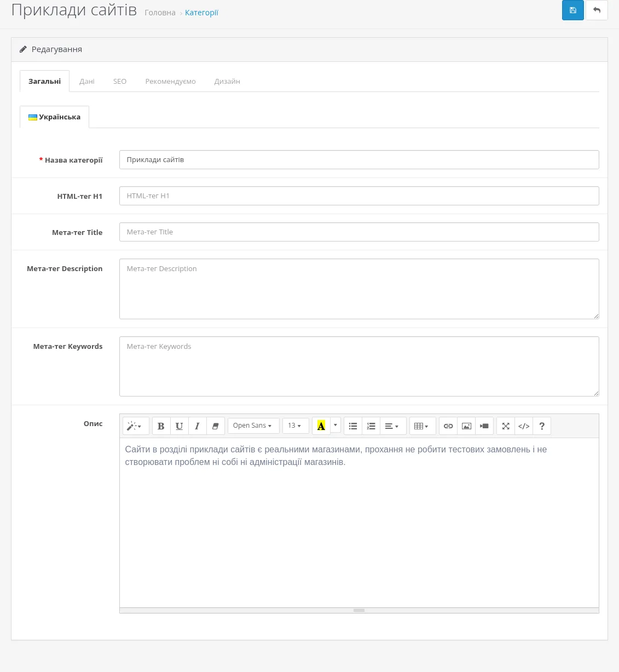Image resolution: width=619 pixels, height=672 pixels.
Task: Click the back arrow cancel button
Action: coord(597,10)
